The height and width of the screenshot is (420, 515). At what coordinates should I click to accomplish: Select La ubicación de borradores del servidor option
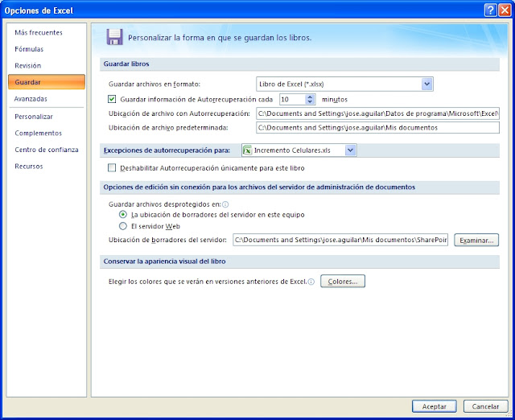point(123,215)
